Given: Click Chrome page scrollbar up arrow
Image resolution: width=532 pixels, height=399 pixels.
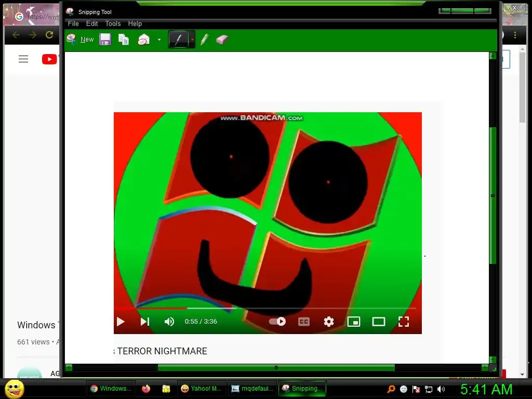Looking at the screenshot, I should pyautogui.click(x=522, y=49).
